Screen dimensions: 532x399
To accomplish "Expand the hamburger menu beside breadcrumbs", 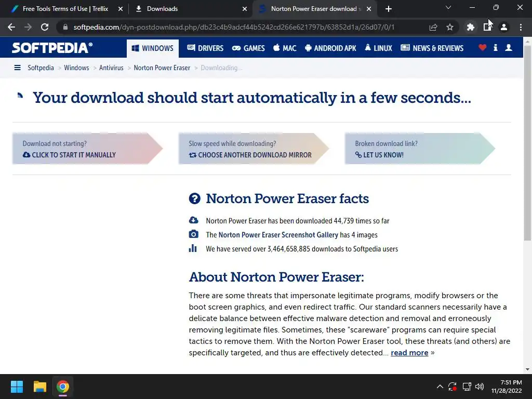I will click(17, 68).
